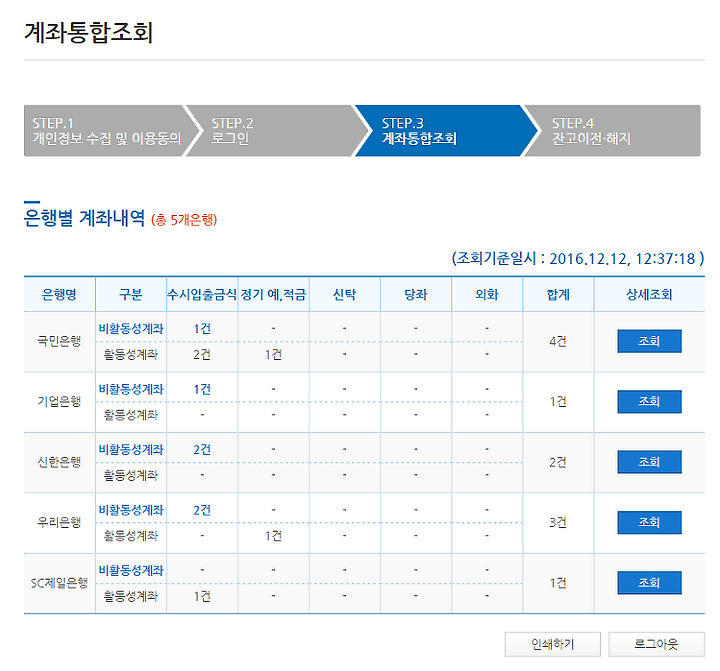Click 활동성계좌 label in 신한은행 row
Screen dimensions: 720x671
pos(131,475)
